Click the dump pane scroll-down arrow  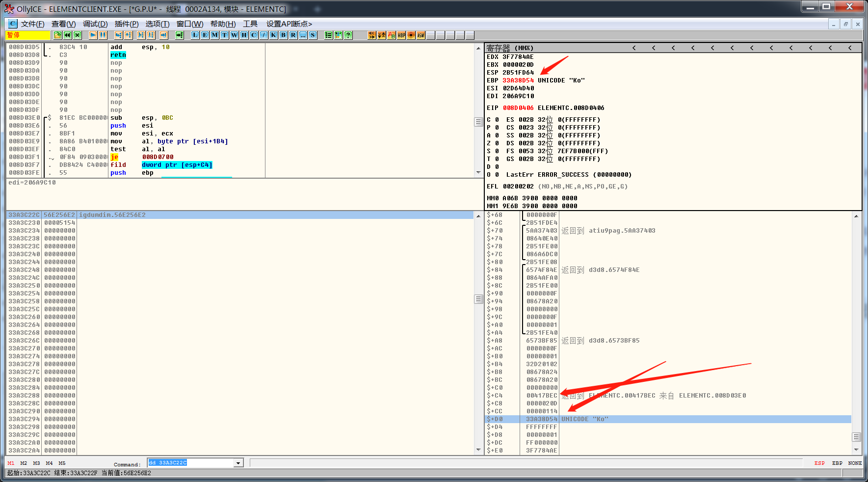point(478,450)
